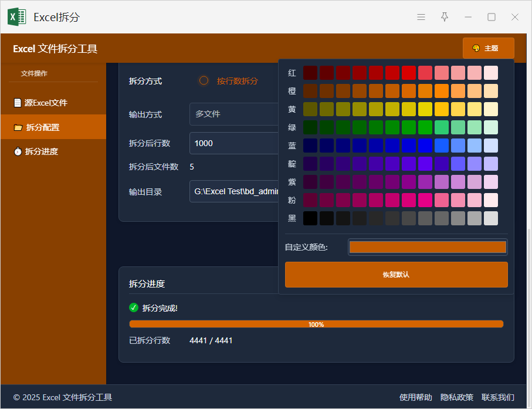The width and height of the screenshot is (532, 409).
Task: Pick the pale mint swatch ending 绿 row
Action: 491,127
